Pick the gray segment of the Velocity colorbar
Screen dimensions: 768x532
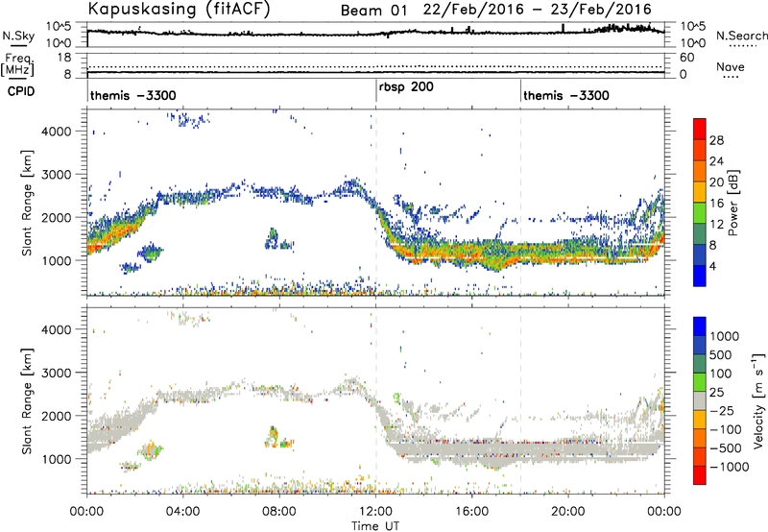[700, 401]
